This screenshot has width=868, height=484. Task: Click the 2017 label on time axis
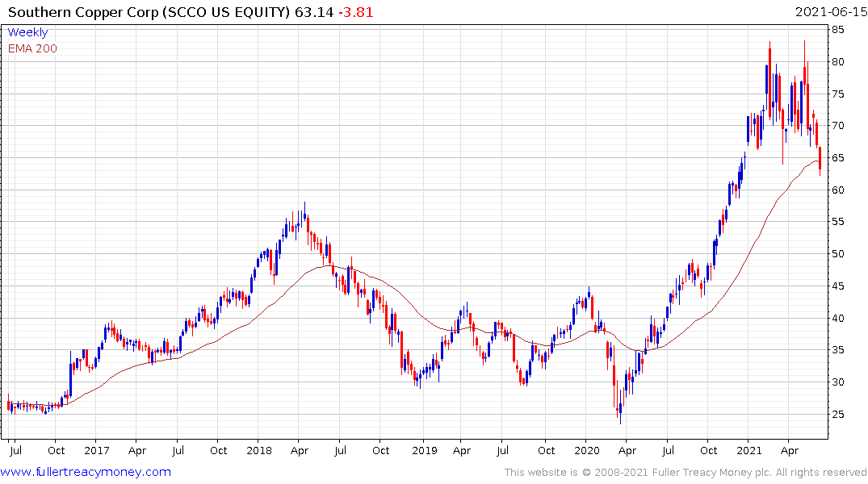click(x=97, y=450)
